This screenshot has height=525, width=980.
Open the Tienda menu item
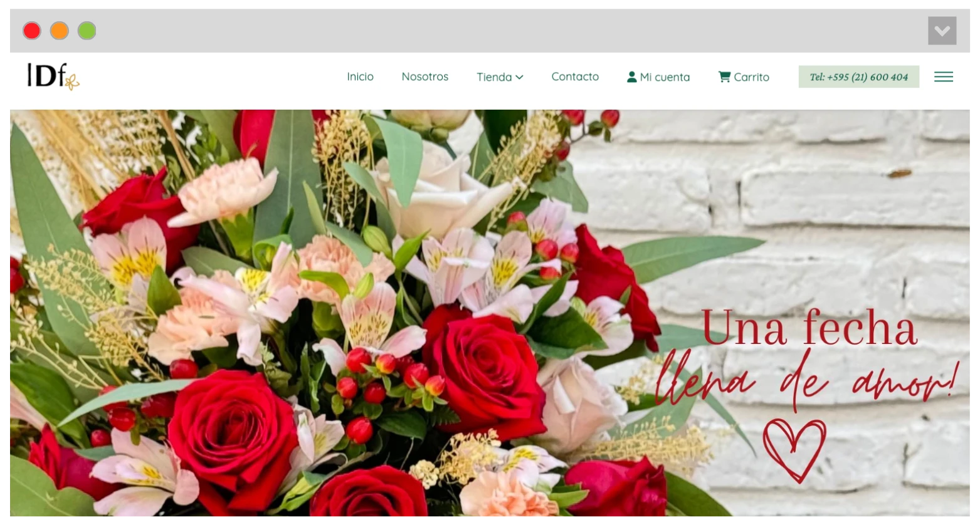click(x=494, y=77)
